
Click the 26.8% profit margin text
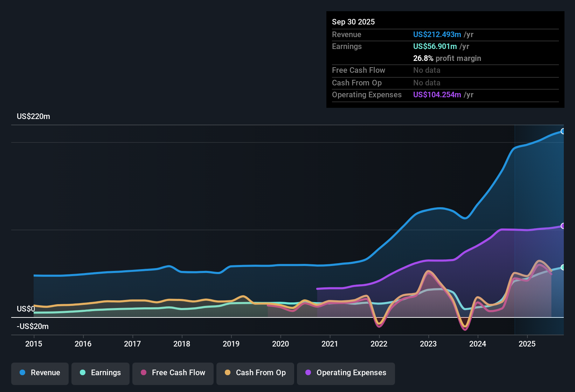(447, 58)
